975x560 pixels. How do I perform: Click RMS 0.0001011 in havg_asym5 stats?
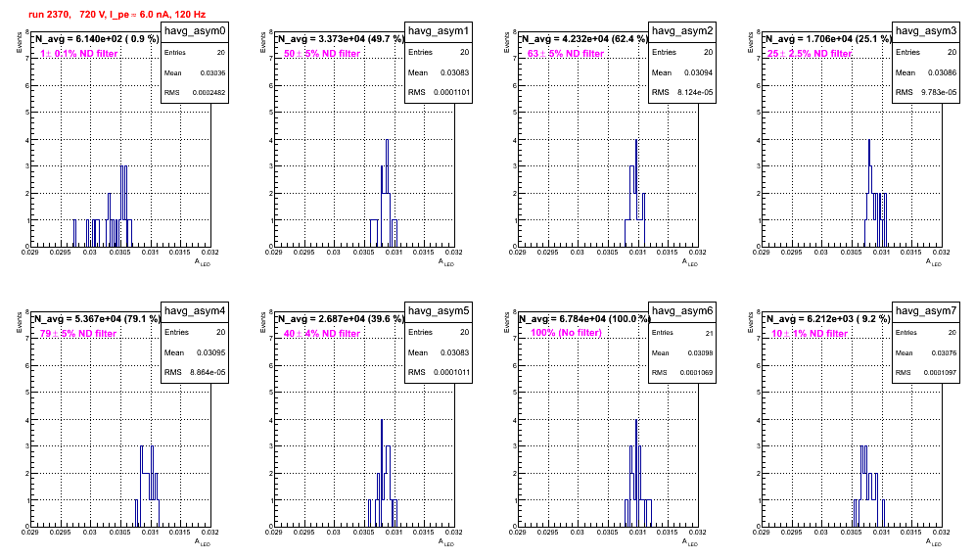[439, 372]
